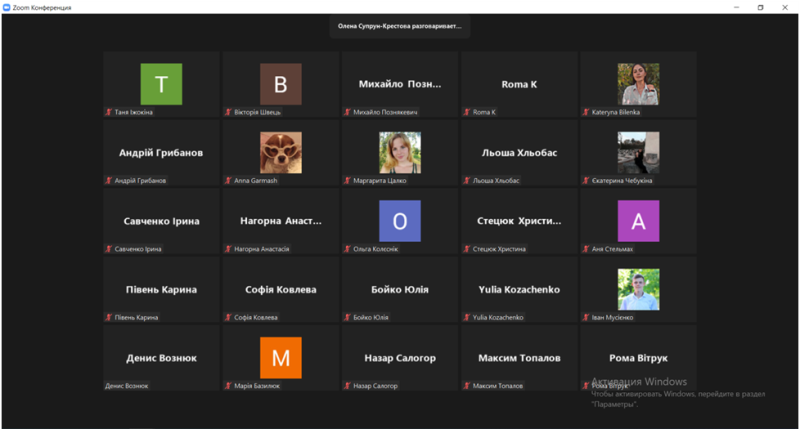Image resolution: width=800 pixels, height=429 pixels.
Task: Select the brown B avatar of Вікторія Швець
Action: pyautogui.click(x=281, y=84)
